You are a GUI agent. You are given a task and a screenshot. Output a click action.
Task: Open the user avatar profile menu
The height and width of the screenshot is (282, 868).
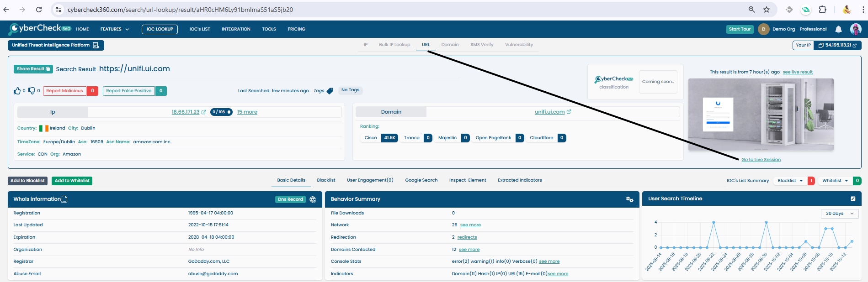click(x=856, y=29)
